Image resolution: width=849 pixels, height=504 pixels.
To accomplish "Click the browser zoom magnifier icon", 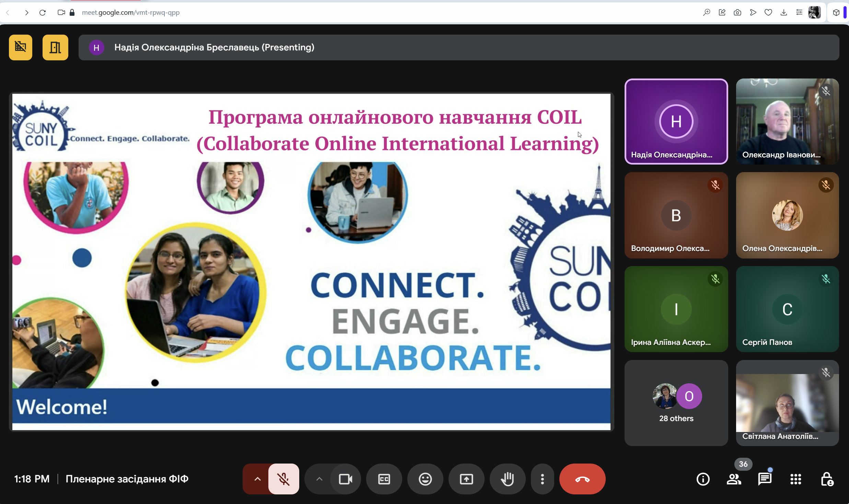I will point(706,13).
